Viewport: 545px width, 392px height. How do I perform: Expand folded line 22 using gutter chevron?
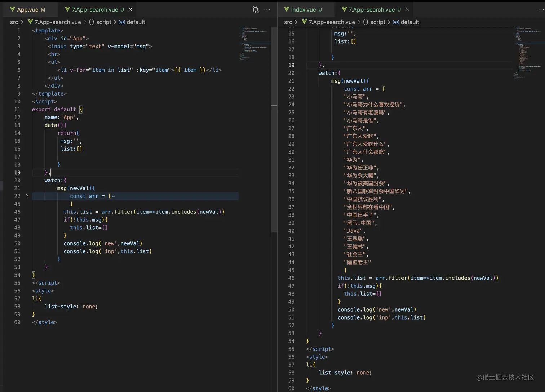[27, 196]
